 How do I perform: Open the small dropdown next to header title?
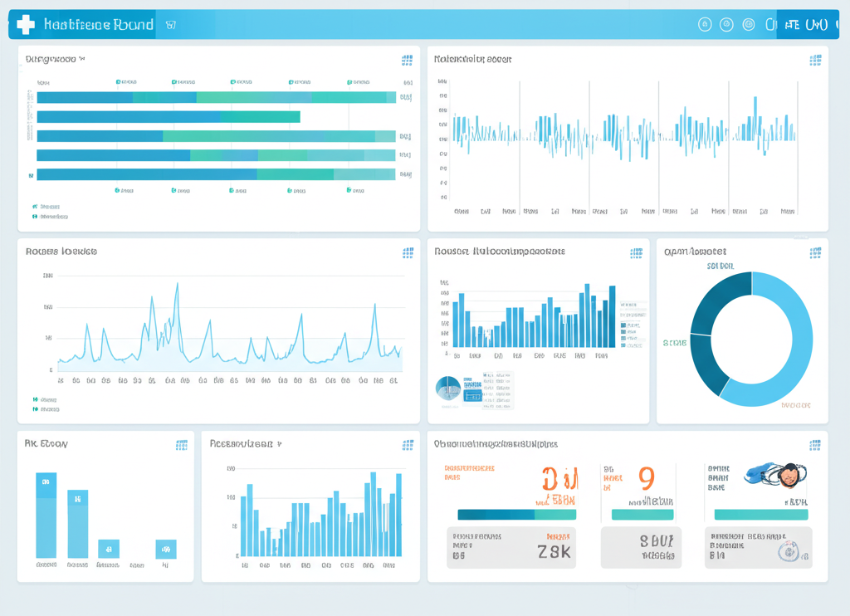(170, 25)
